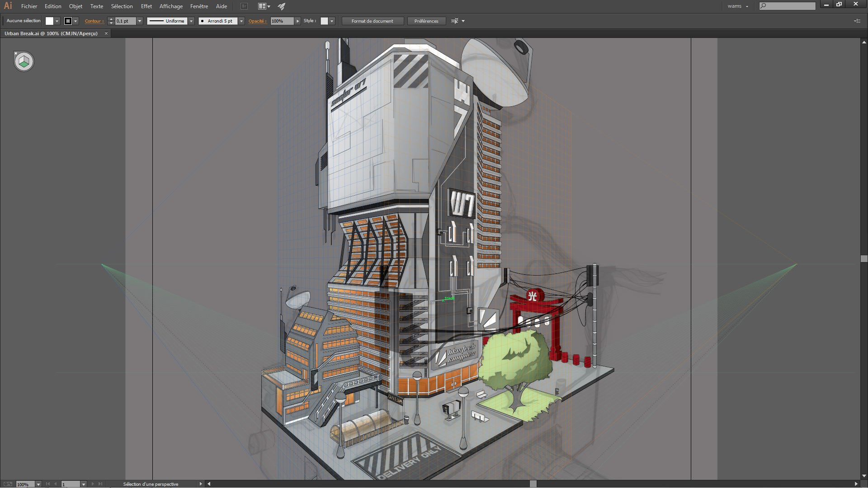This screenshot has width=868, height=488.
Task: Click the opacity 100% input field
Action: click(x=282, y=21)
